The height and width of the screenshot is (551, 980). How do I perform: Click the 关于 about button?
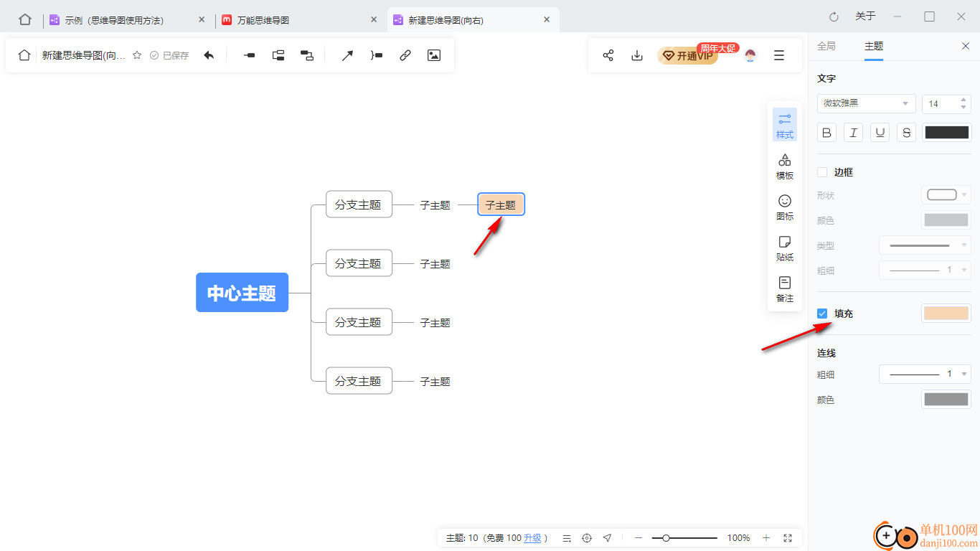865,17
